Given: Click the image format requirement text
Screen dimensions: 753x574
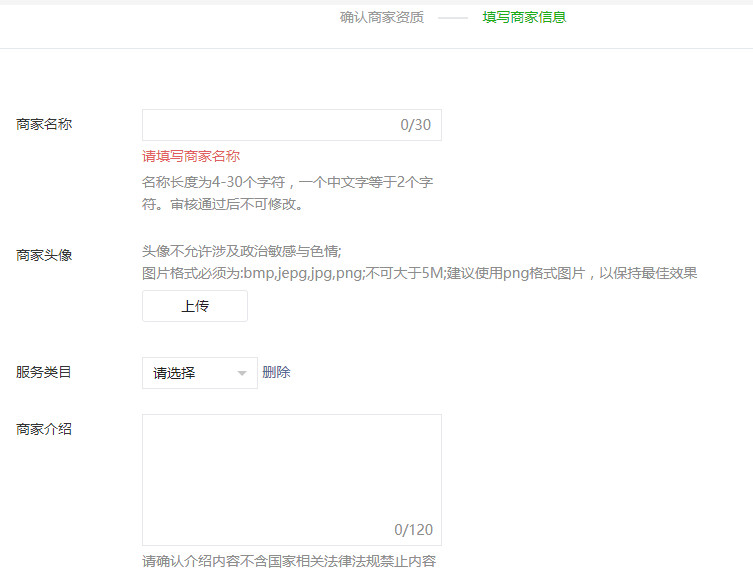Looking at the screenshot, I should [419, 273].
